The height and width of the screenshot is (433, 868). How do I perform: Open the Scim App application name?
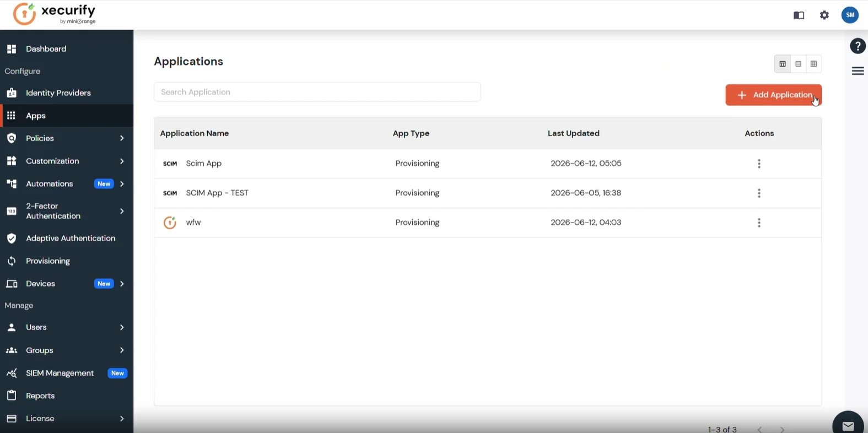coord(204,164)
